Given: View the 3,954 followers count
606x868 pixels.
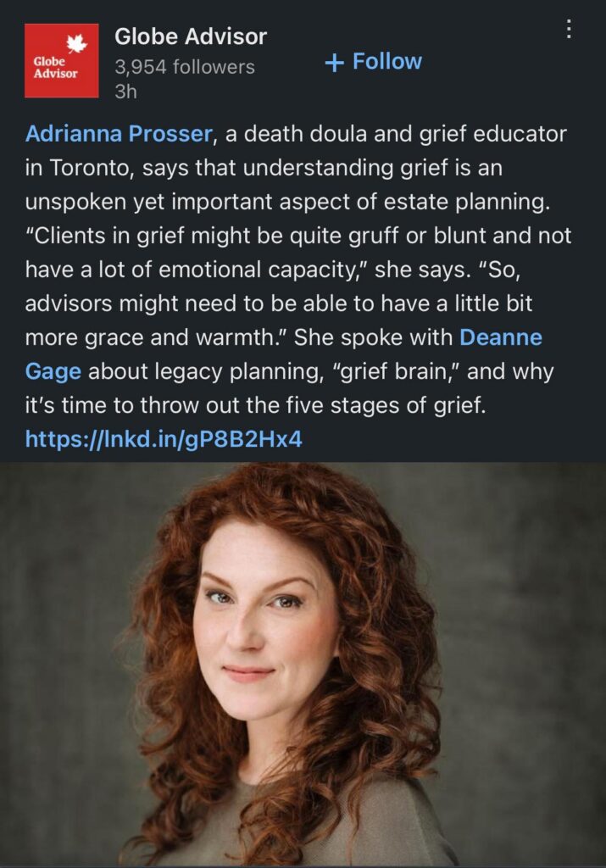Looking at the screenshot, I should click(x=185, y=67).
